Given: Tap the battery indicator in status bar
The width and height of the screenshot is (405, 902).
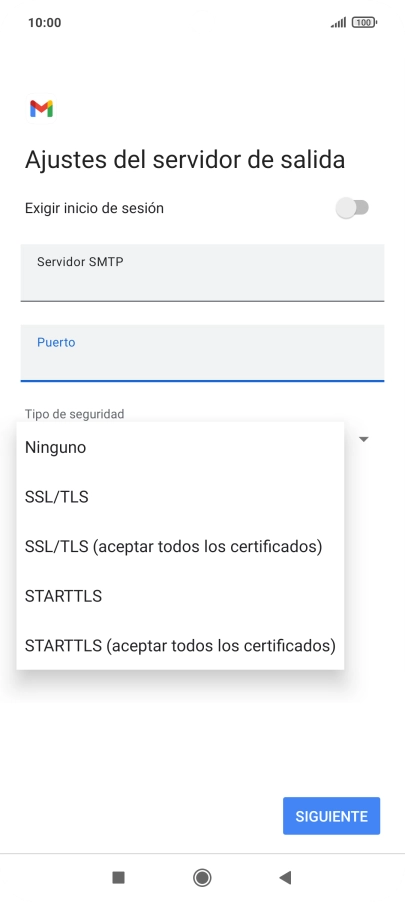Looking at the screenshot, I should click(364, 22).
